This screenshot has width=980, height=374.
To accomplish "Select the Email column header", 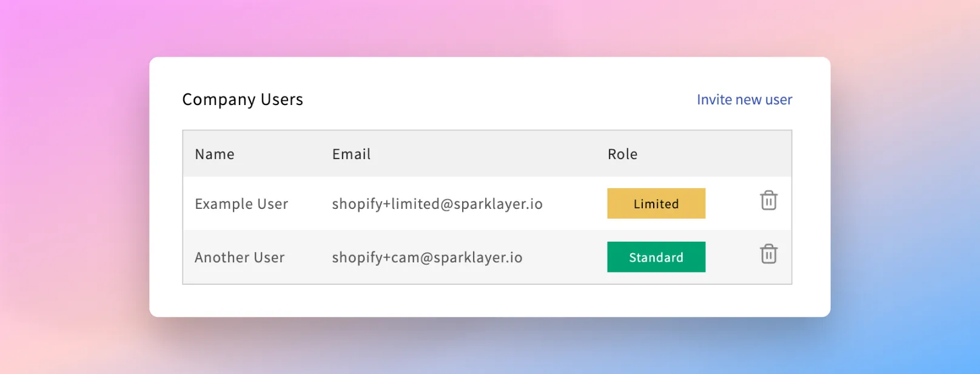I will pyautogui.click(x=351, y=154).
